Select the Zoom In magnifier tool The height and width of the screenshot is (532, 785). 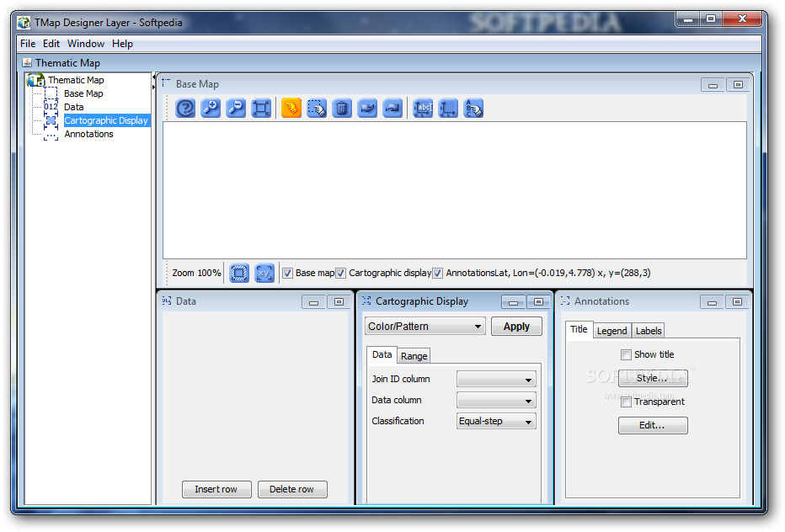pyautogui.click(x=211, y=108)
